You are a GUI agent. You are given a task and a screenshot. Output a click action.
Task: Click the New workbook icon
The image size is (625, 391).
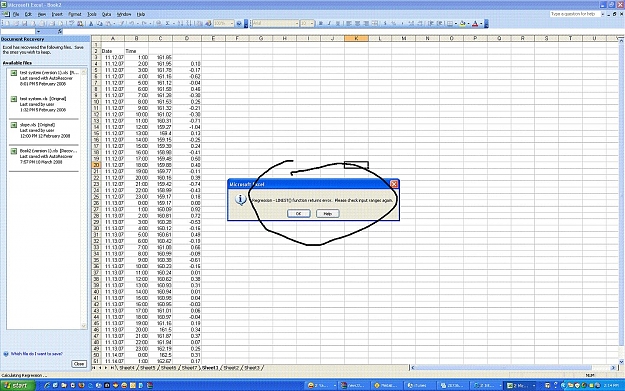click(7, 24)
